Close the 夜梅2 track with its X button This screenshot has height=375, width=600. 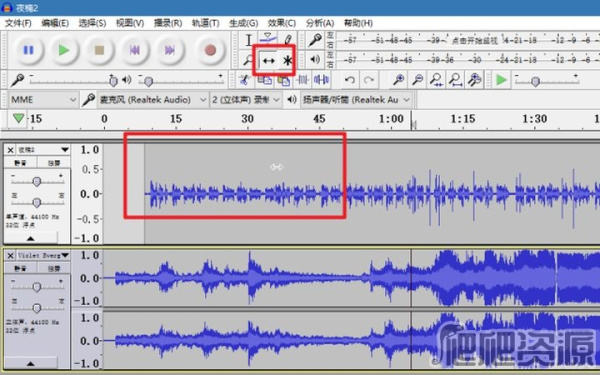point(10,150)
